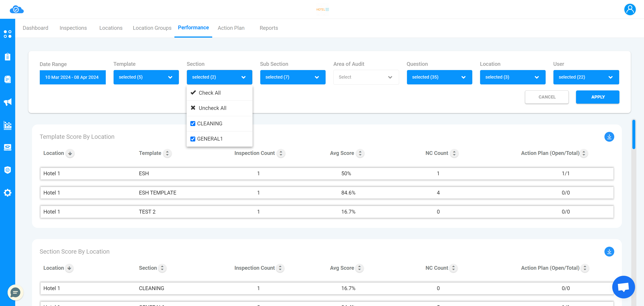Toggle GENERAL1 section checkbox off
Screen dimensions: 644x306
click(193, 139)
